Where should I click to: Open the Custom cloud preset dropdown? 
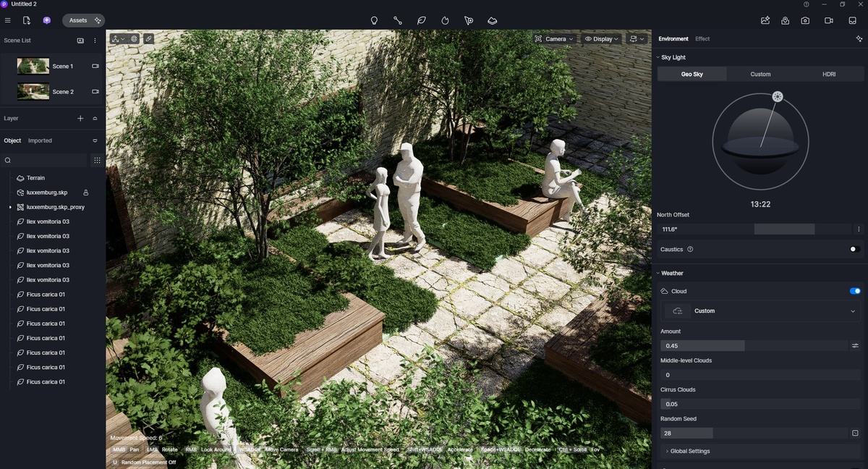[x=760, y=311]
